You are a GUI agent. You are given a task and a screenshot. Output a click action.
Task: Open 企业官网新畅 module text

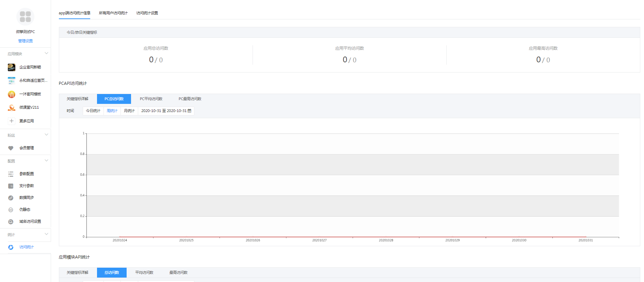click(30, 67)
